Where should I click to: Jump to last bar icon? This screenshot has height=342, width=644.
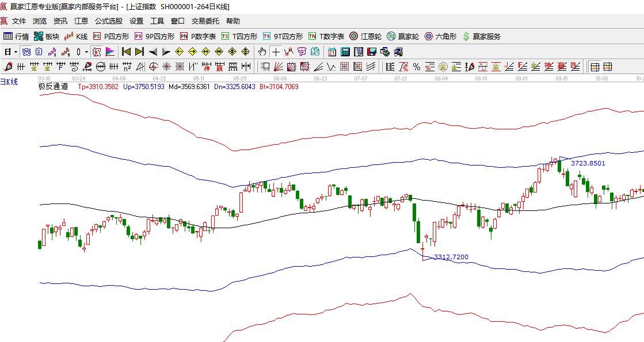(139, 52)
